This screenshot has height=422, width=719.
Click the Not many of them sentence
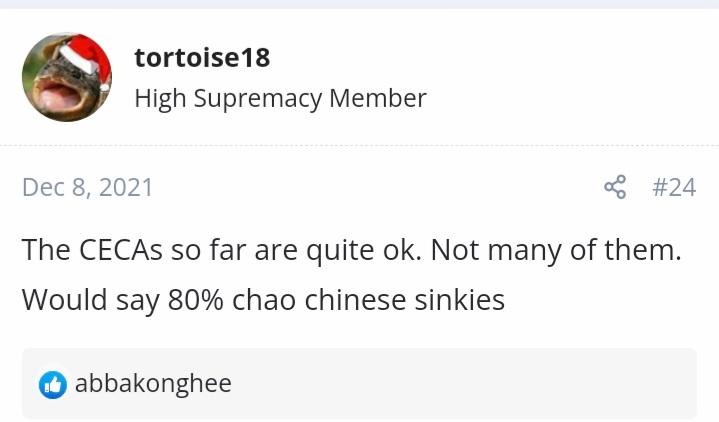coord(556,249)
